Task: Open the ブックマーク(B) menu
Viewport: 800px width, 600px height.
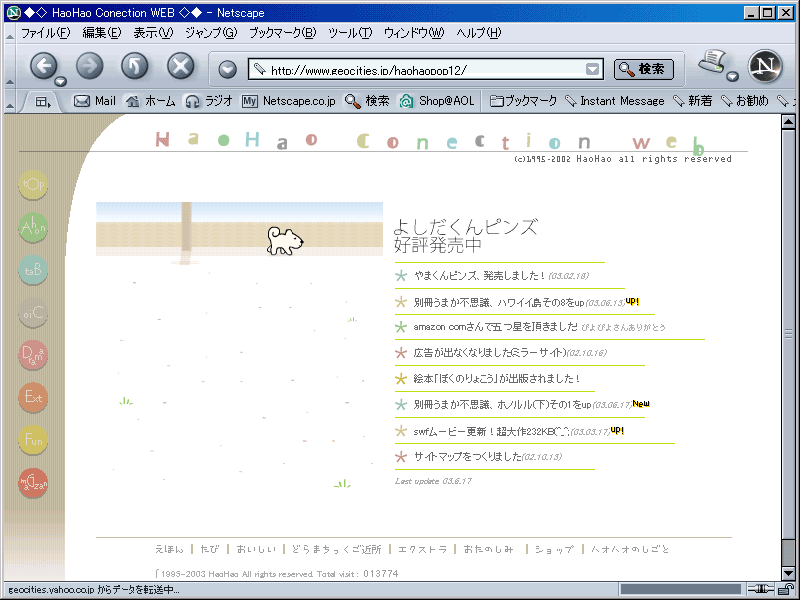Action: (x=283, y=33)
